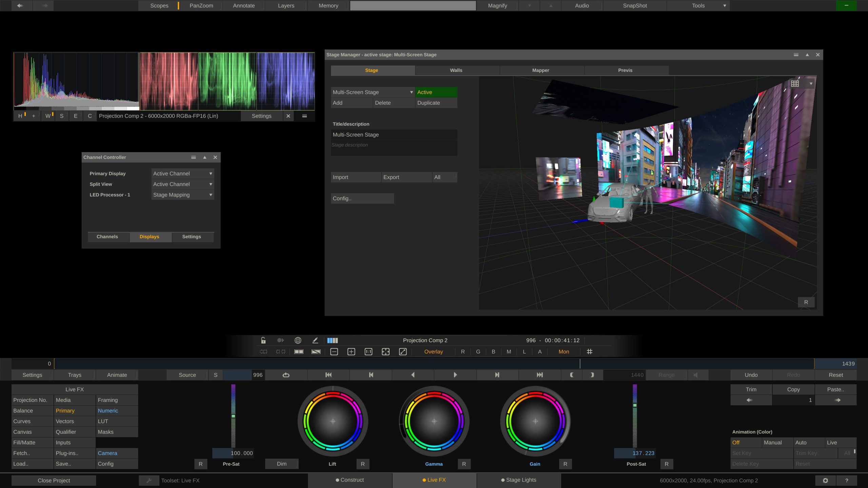Select the globe icon in the viewport toolbar
Screen dimensions: 868x488
tap(298, 340)
